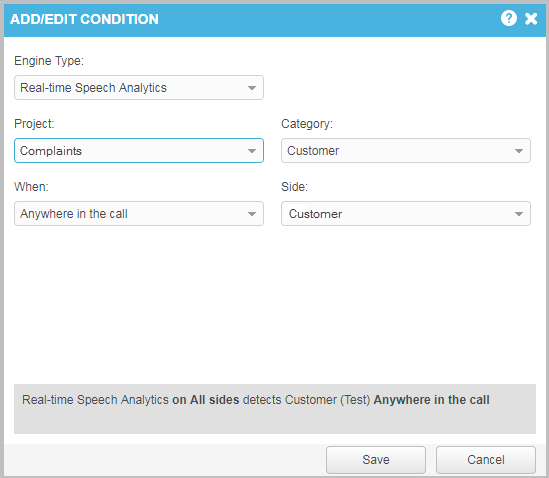Click the Project label
This screenshot has height=478, width=549.
pos(34,124)
